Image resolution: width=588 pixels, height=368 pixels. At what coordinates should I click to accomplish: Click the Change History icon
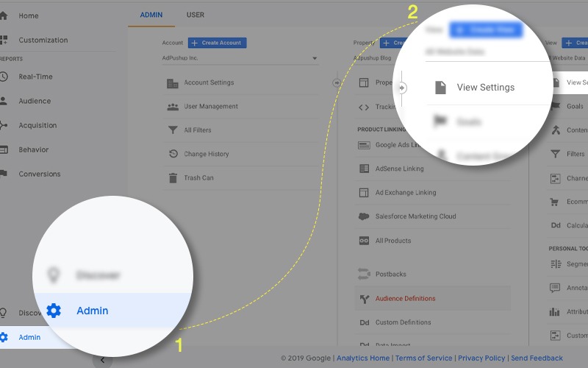pyautogui.click(x=173, y=154)
